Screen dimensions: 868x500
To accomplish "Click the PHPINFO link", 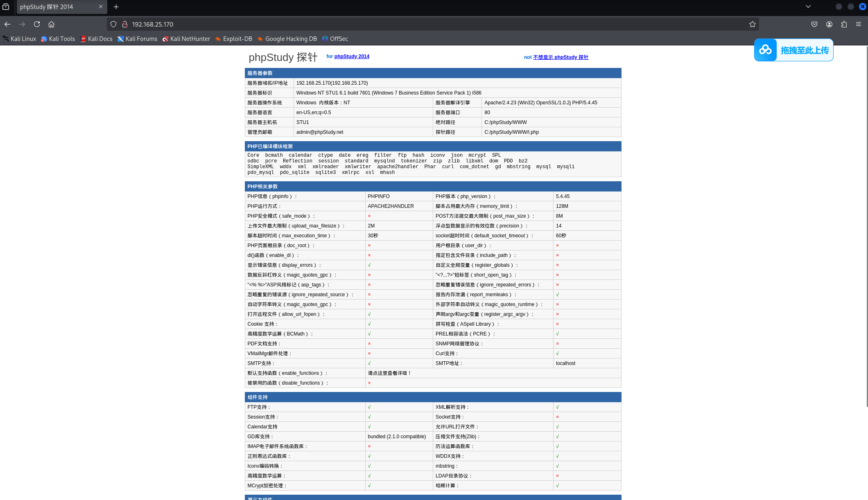I will pyautogui.click(x=378, y=196).
